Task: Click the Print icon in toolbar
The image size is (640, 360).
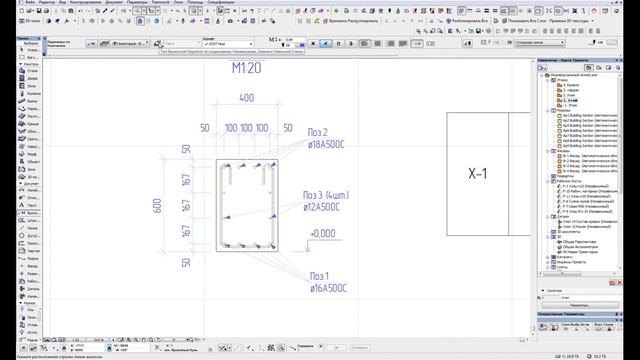Action: click(x=46, y=11)
